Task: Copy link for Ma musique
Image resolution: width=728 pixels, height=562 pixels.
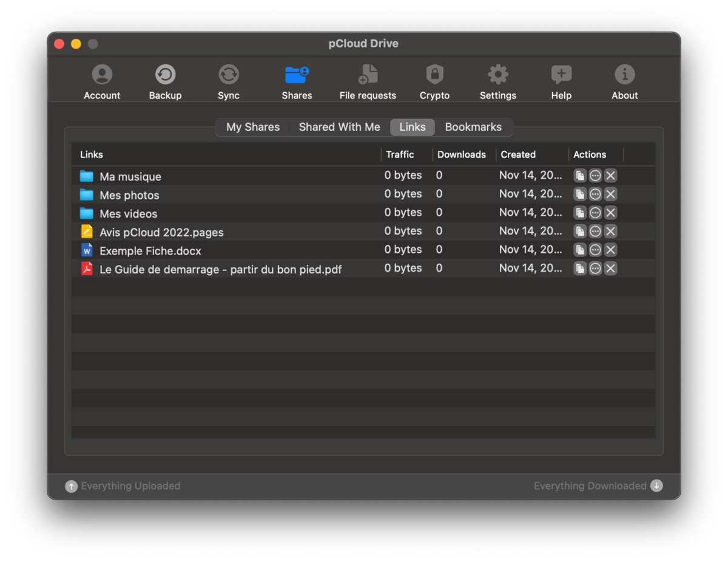Action: coord(580,176)
